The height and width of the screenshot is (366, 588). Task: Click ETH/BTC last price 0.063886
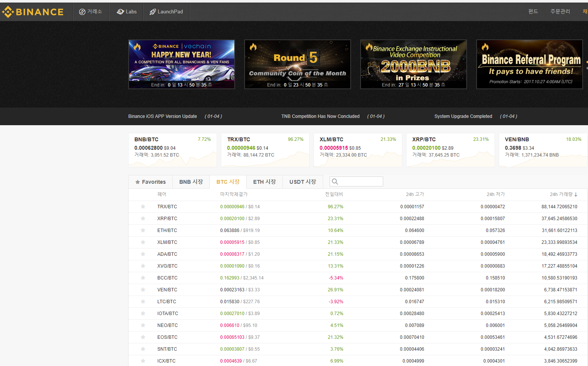[x=230, y=230]
